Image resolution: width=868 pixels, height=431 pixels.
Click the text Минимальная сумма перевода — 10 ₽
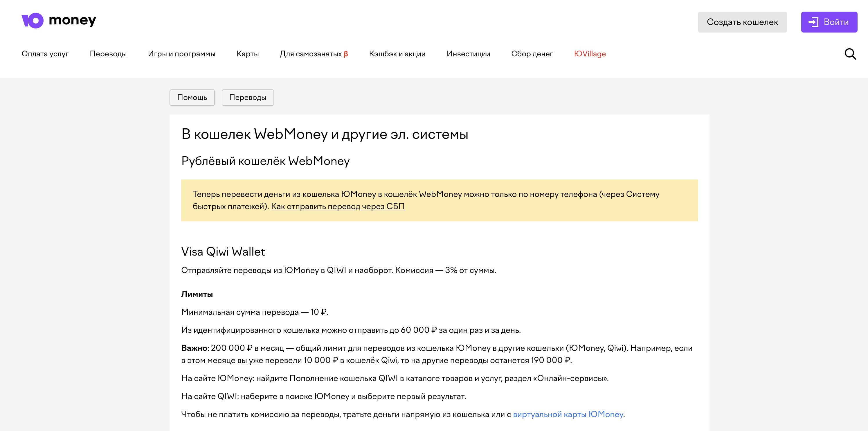255,312
